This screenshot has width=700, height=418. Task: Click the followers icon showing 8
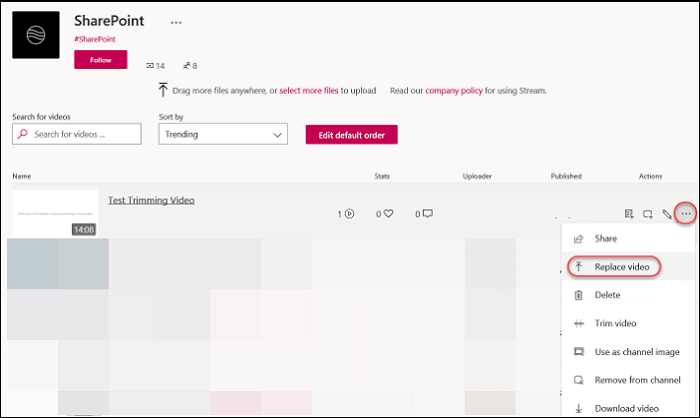point(187,66)
